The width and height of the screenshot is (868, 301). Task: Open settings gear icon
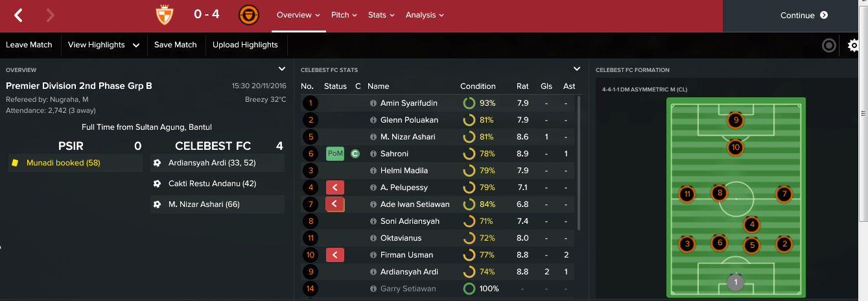pos(854,45)
